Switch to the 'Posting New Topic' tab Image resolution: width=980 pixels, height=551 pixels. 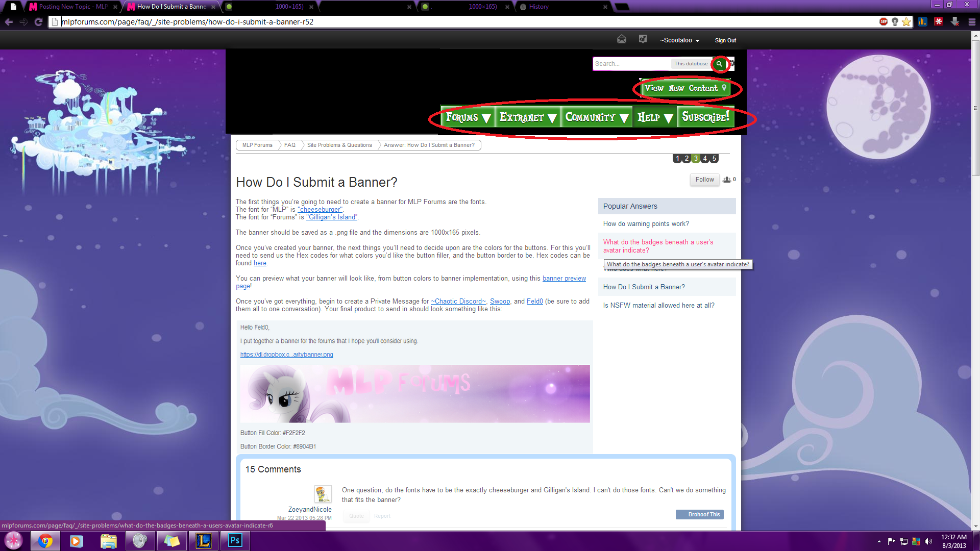pos(73,7)
